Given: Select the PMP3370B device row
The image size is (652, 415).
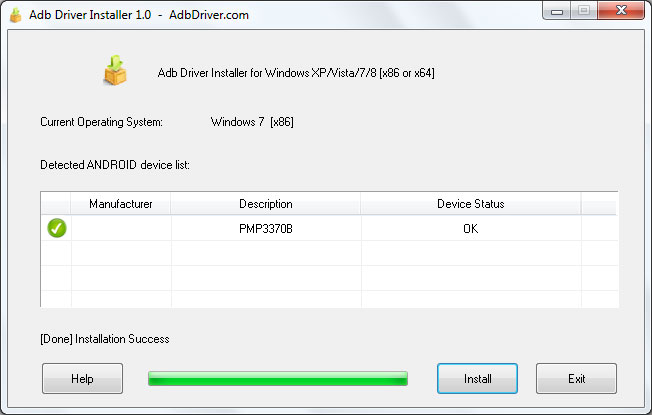Looking at the screenshot, I should click(x=266, y=229).
